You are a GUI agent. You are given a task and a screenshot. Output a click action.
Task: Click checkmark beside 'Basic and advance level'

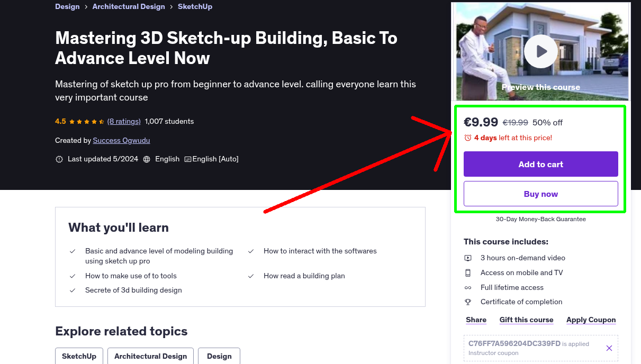coord(73,251)
